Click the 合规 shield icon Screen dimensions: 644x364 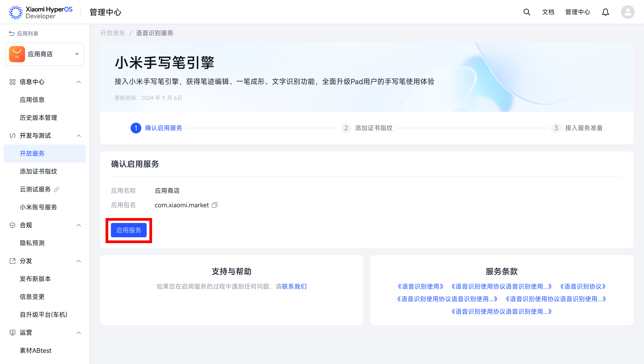[13, 225]
